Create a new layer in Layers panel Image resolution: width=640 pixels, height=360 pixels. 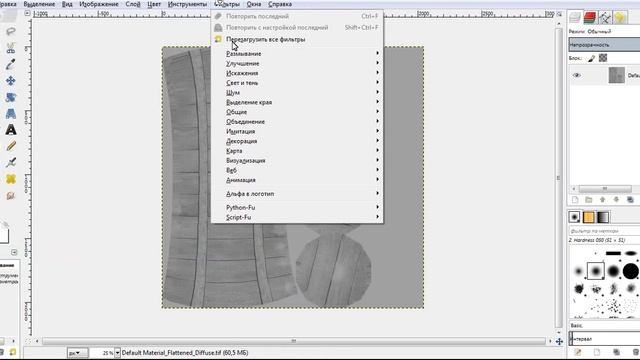pos(575,200)
